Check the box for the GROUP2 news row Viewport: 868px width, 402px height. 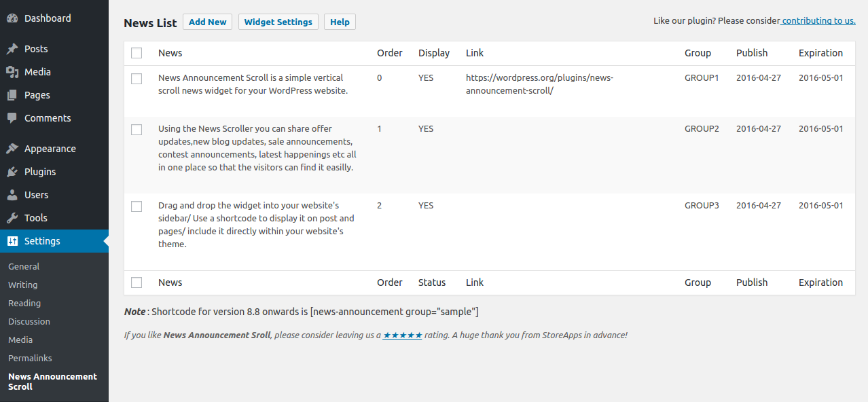137,130
